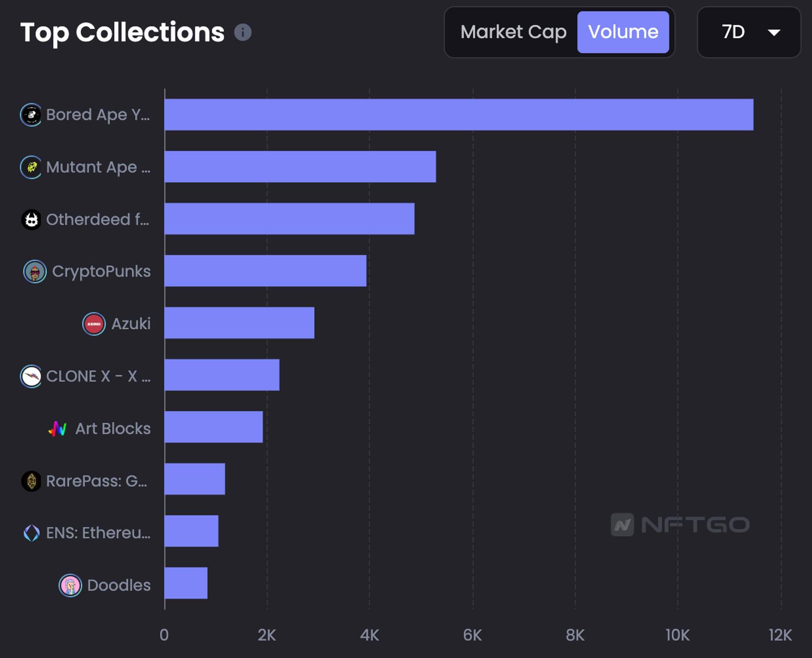Click the Art Blocks rainbow logo
The width and height of the screenshot is (812, 658).
[58, 429]
